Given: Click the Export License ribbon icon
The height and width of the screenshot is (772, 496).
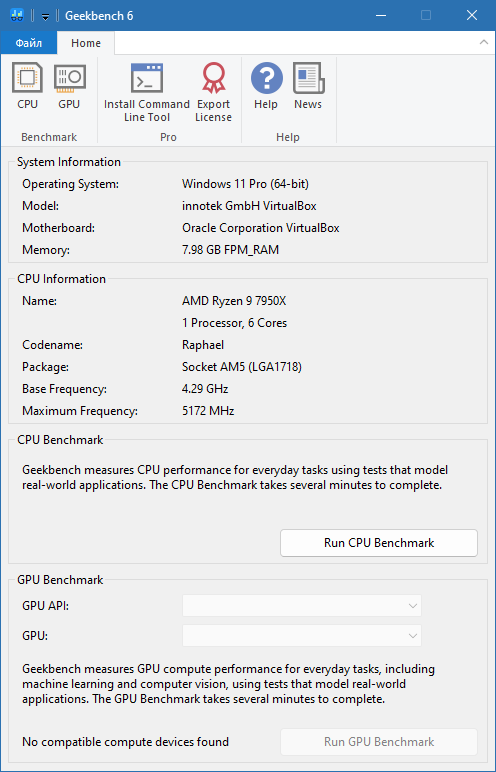Looking at the screenshot, I should click(x=213, y=93).
